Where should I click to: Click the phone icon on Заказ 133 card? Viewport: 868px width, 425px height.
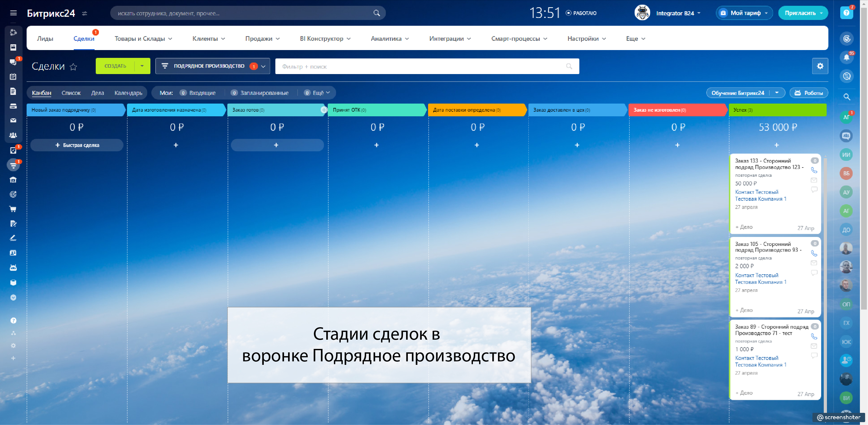(814, 170)
